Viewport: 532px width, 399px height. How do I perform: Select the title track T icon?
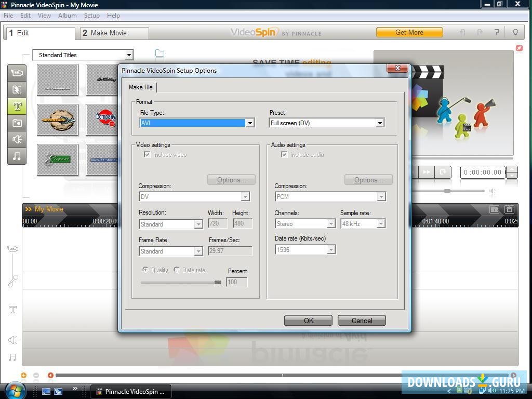click(x=12, y=310)
